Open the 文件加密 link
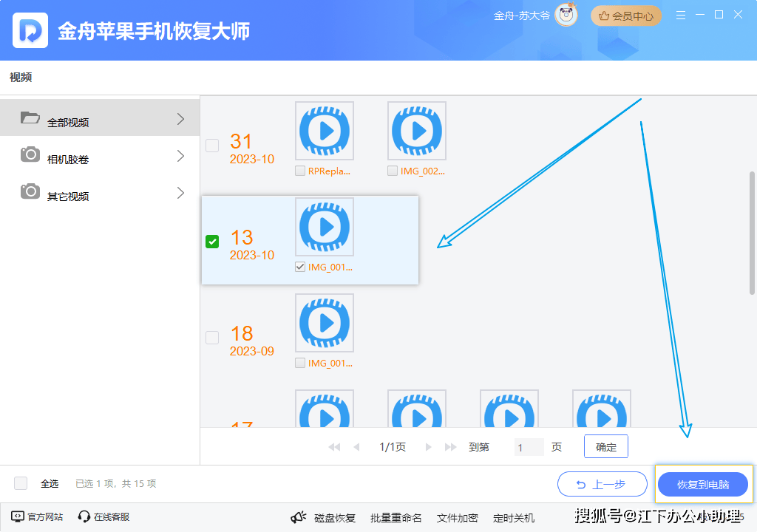The width and height of the screenshot is (757, 532). (x=457, y=518)
